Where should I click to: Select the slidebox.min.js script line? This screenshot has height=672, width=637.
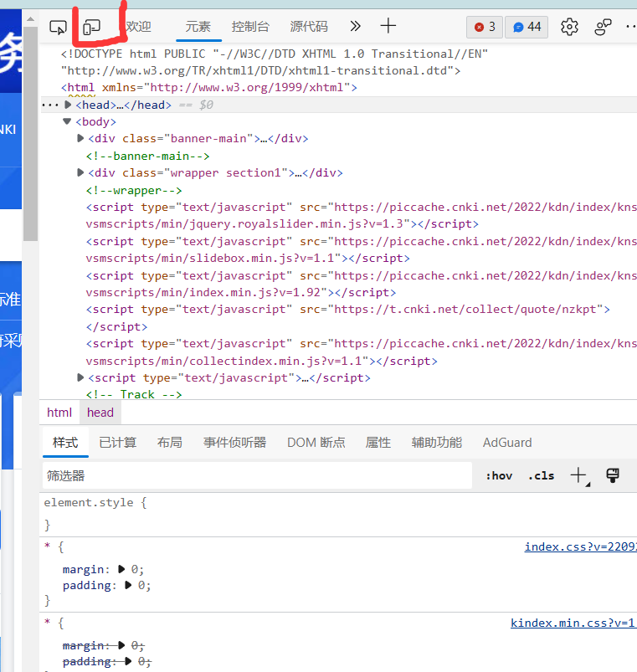click(361, 250)
